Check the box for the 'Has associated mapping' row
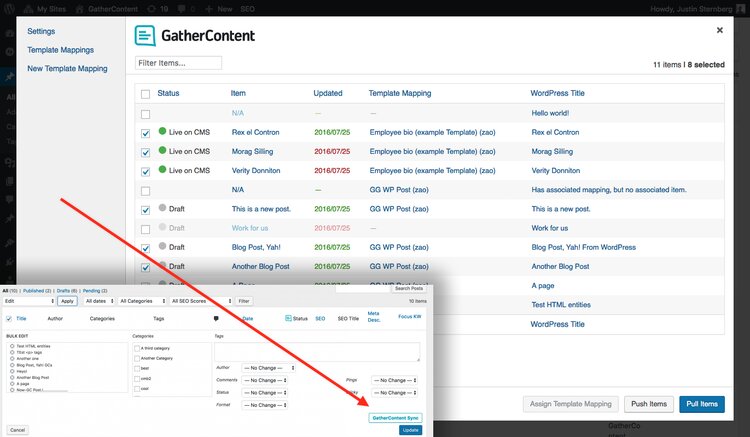The height and width of the screenshot is (437, 750). pos(145,191)
